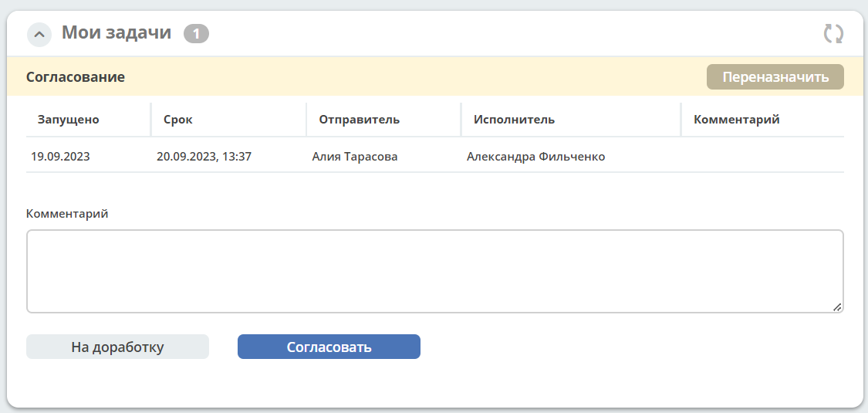Click the Исполнитель column header
The image size is (868, 413).
[515, 120]
